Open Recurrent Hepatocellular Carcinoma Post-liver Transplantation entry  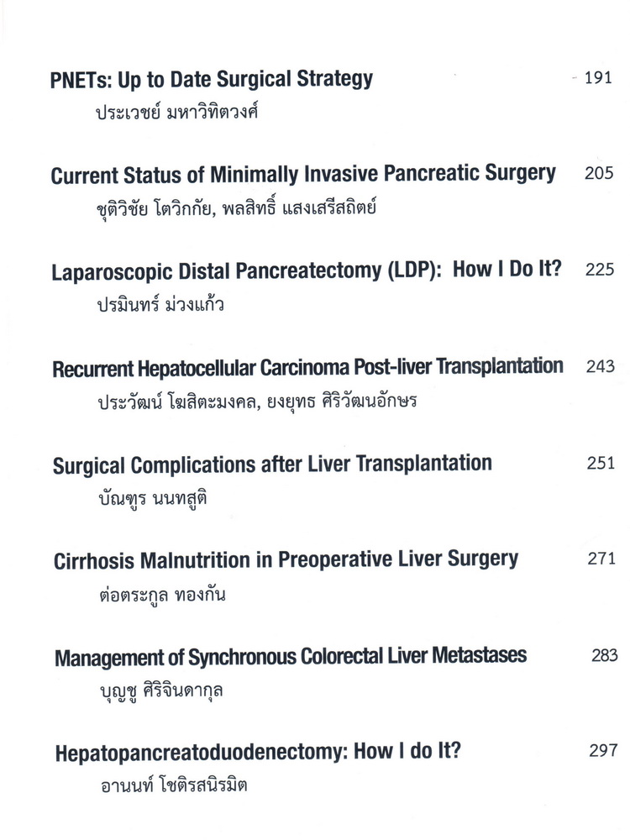307,368
